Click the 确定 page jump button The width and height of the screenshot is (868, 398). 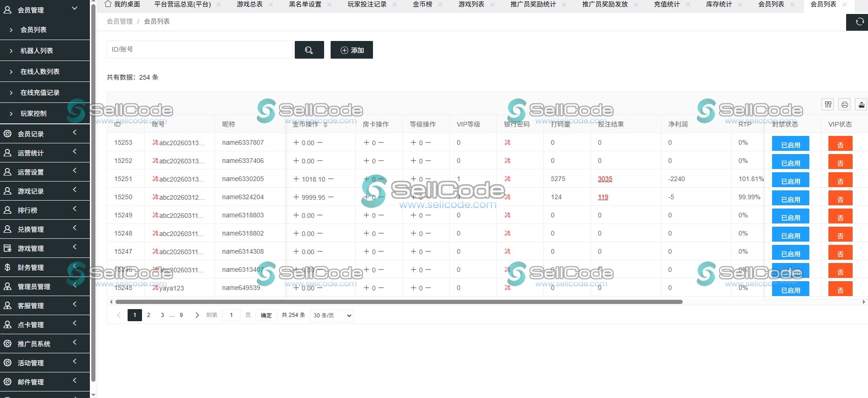point(266,315)
